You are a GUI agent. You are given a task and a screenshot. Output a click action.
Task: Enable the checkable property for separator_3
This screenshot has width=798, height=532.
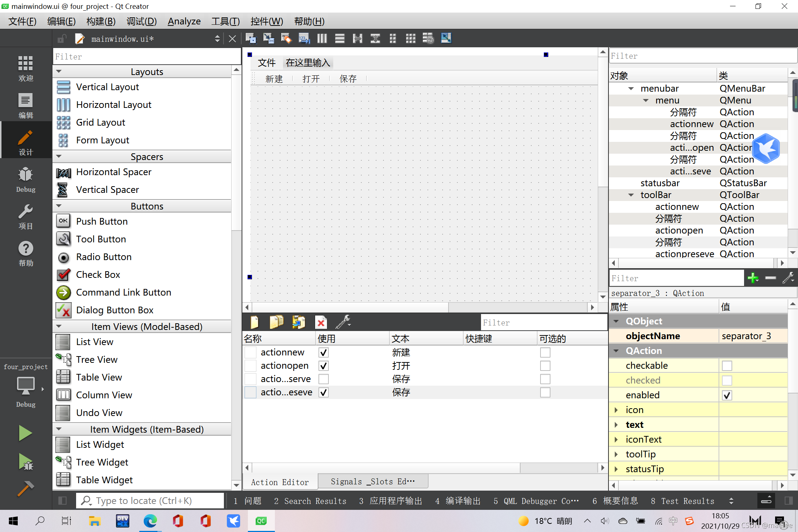click(727, 365)
